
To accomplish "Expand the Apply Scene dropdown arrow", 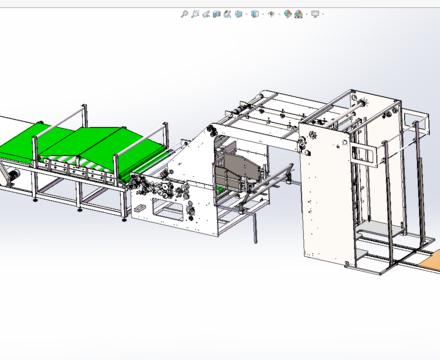I will [x=307, y=14].
